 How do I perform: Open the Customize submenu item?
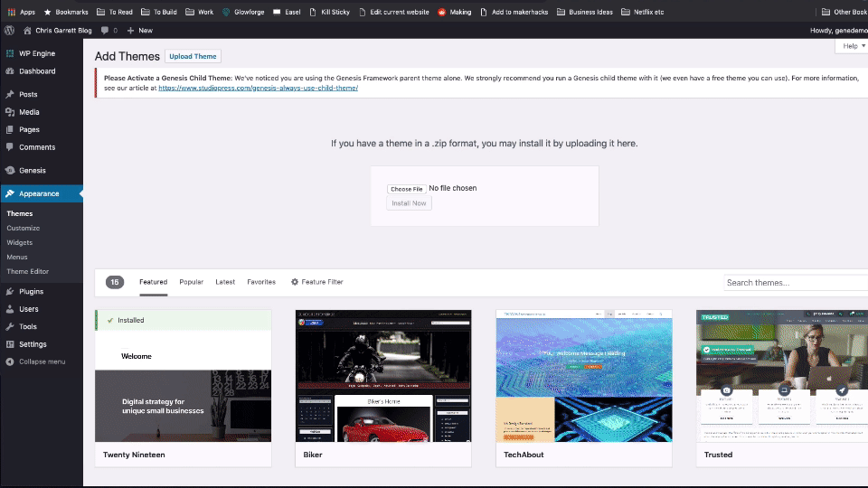pos(24,228)
